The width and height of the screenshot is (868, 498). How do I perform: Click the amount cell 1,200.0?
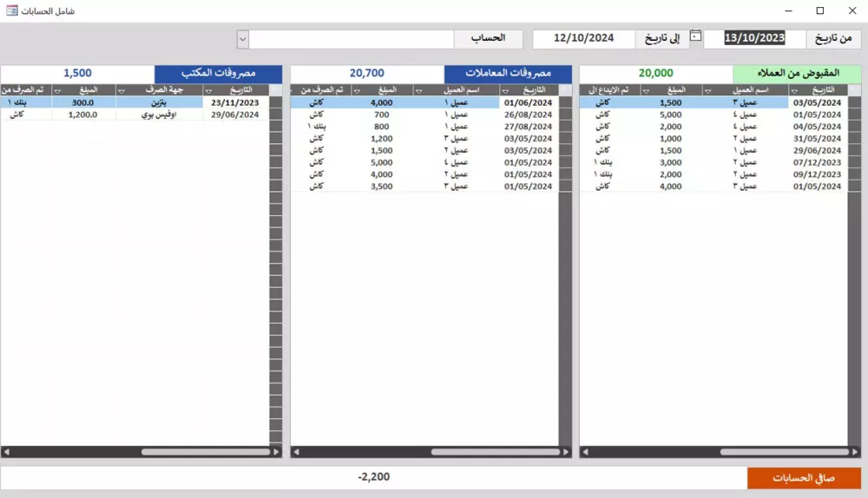pos(83,115)
